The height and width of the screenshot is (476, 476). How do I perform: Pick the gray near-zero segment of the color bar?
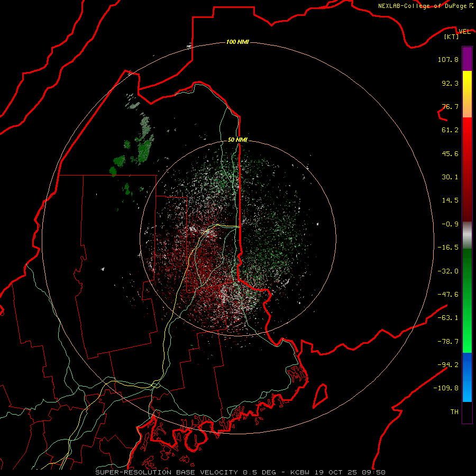click(x=467, y=235)
